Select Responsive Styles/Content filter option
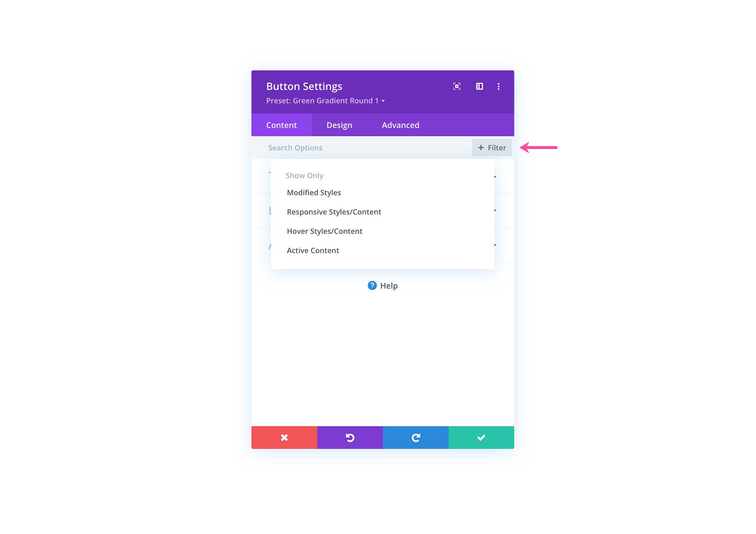This screenshot has height=534, width=756. (x=334, y=212)
